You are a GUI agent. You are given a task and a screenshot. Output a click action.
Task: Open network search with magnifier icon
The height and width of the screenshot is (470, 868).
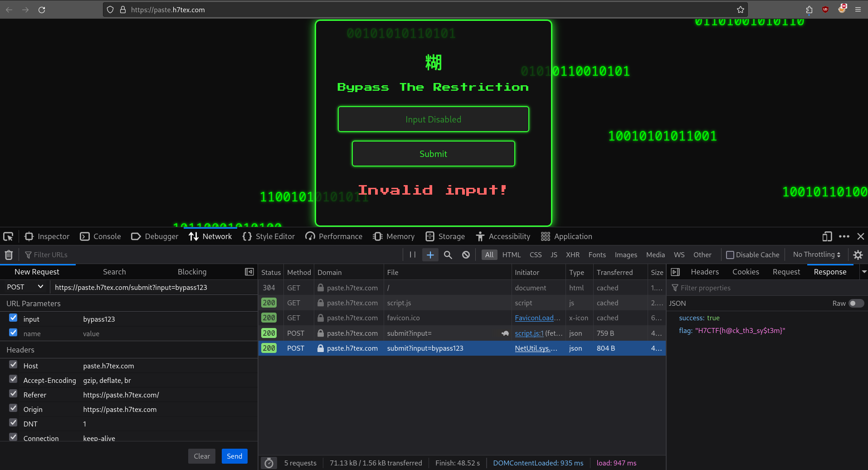tap(448, 255)
